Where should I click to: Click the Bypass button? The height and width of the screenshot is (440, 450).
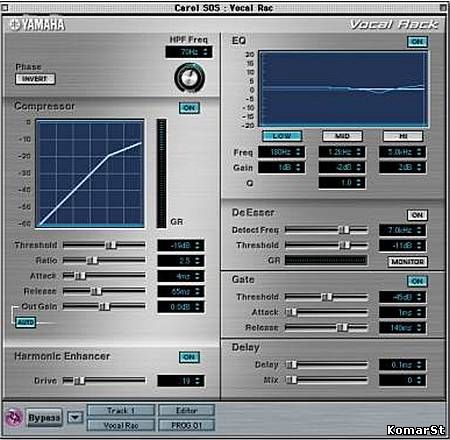tap(44, 418)
